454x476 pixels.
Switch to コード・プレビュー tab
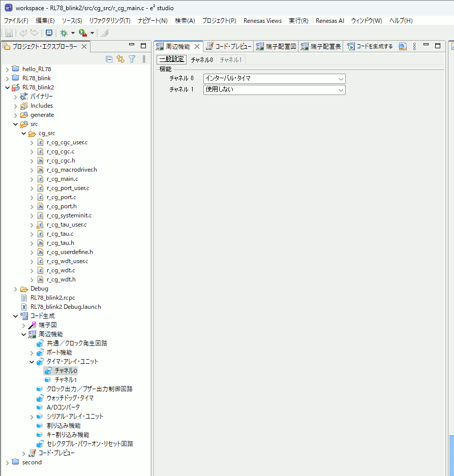pos(229,46)
